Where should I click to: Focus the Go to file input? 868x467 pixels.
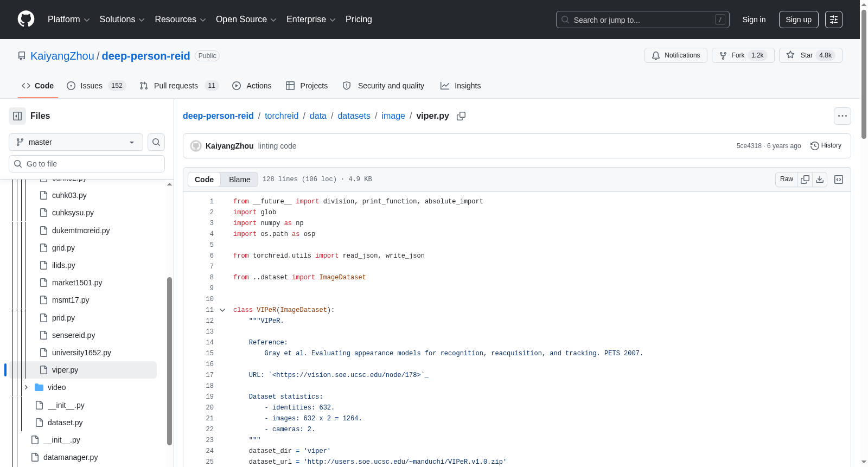[87, 164]
